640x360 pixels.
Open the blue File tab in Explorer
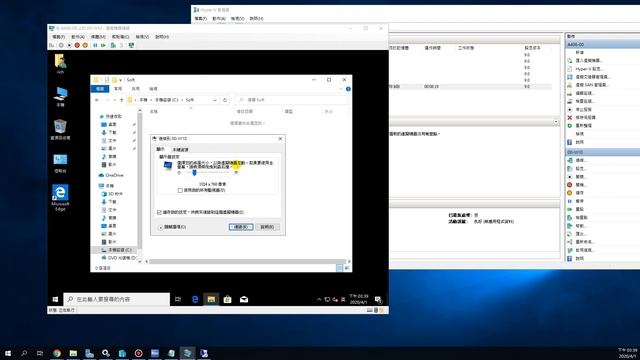coord(100,89)
